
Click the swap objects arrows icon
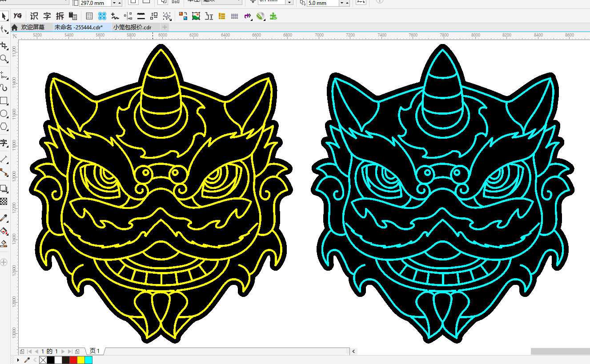tap(154, 16)
